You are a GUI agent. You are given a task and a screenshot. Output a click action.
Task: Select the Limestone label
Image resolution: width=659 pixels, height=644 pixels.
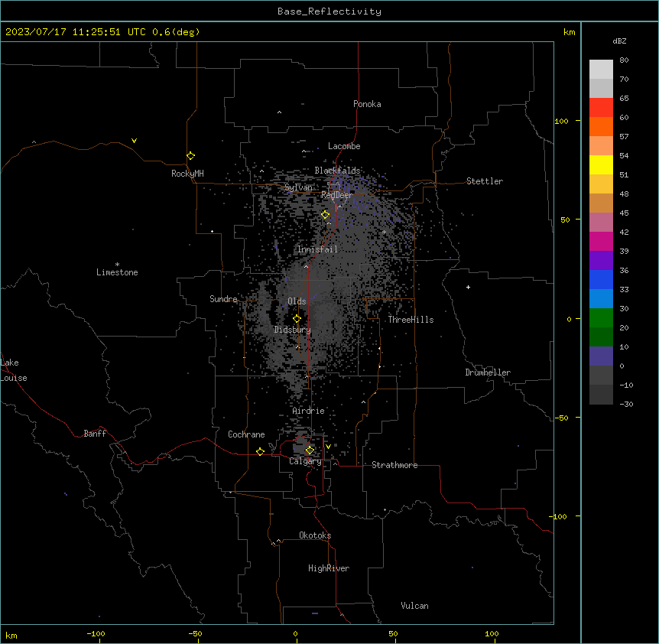click(x=117, y=272)
